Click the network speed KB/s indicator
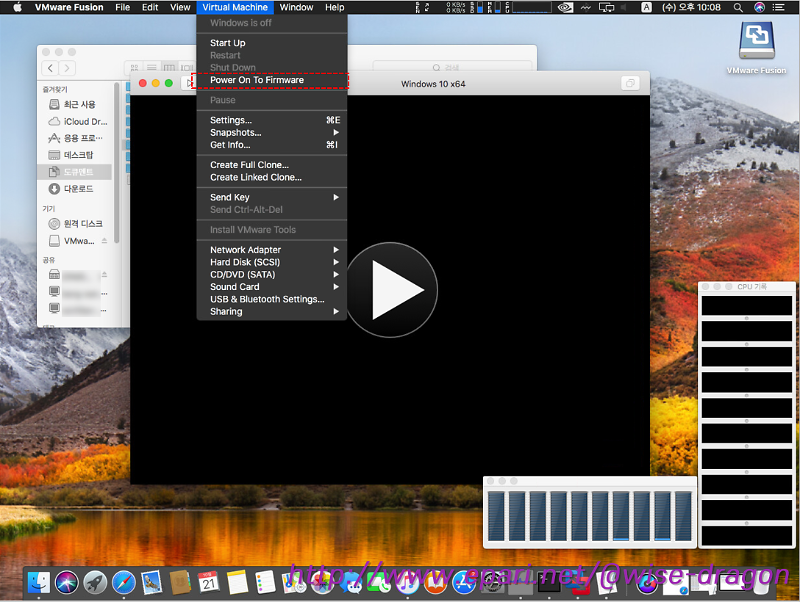Screen dimensions: 800x602 coord(456,7)
